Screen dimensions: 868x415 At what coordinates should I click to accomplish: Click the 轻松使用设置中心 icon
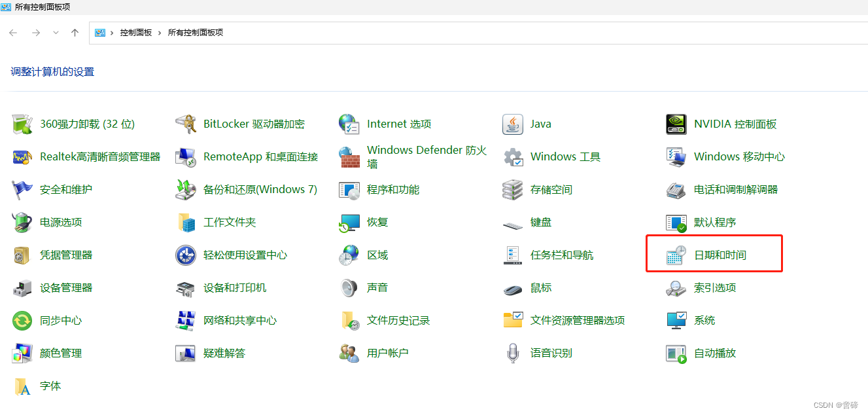click(186, 255)
